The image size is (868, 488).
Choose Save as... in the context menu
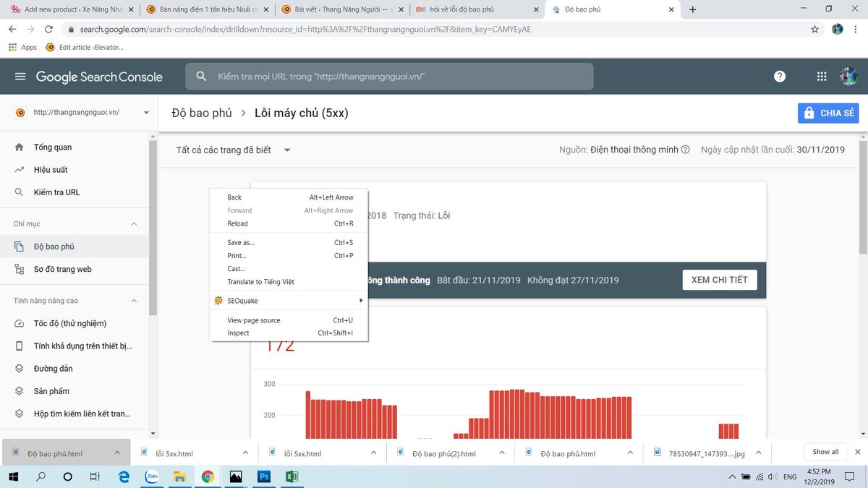(289, 243)
